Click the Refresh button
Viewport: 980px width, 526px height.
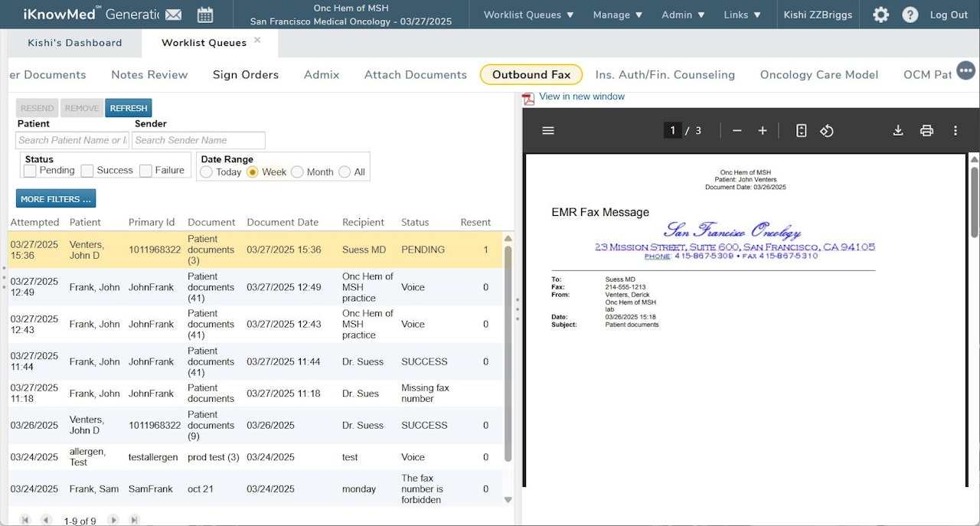tap(128, 108)
